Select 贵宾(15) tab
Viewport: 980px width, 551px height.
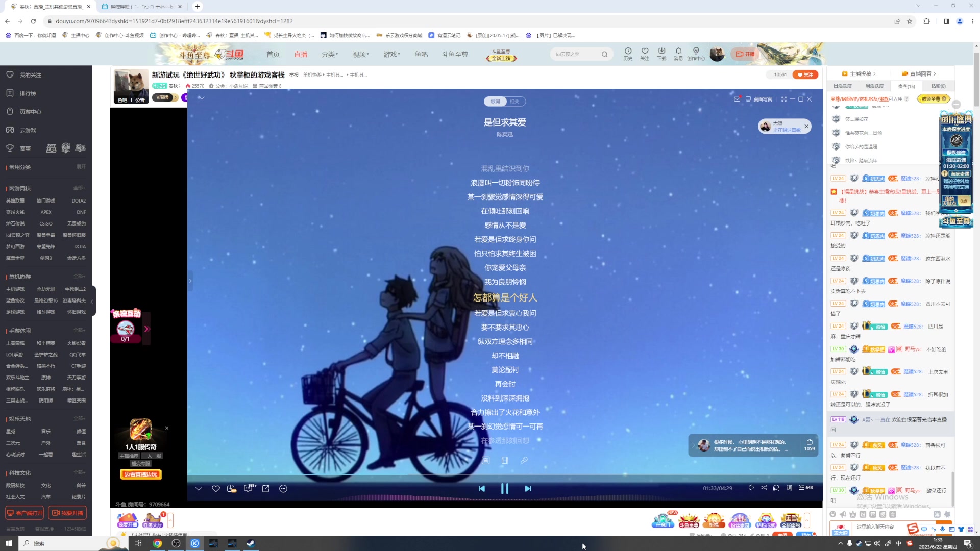point(906,86)
